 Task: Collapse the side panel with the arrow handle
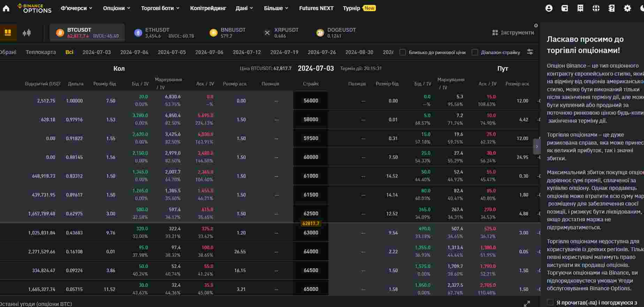pyautogui.click(x=537, y=147)
